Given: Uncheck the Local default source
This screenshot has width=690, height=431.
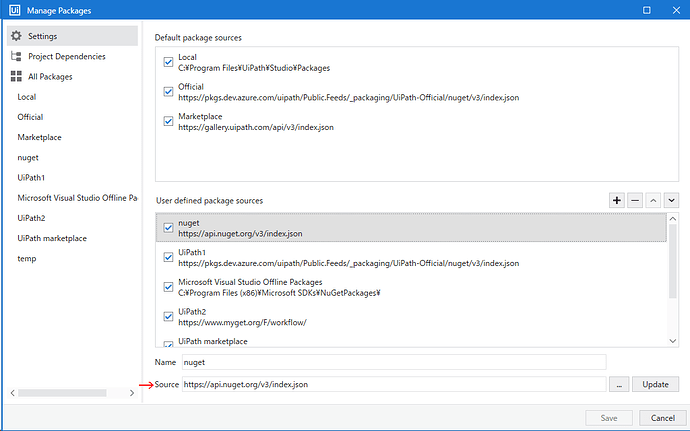Looking at the screenshot, I should 168,62.
